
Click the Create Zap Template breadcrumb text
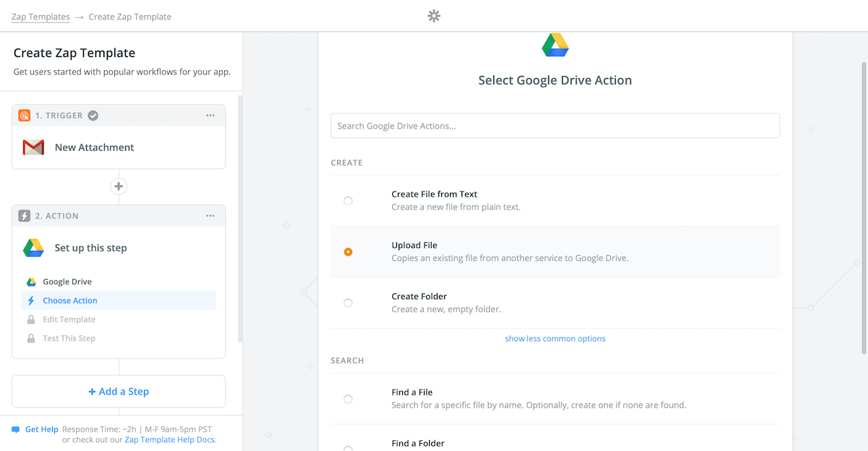click(x=130, y=17)
